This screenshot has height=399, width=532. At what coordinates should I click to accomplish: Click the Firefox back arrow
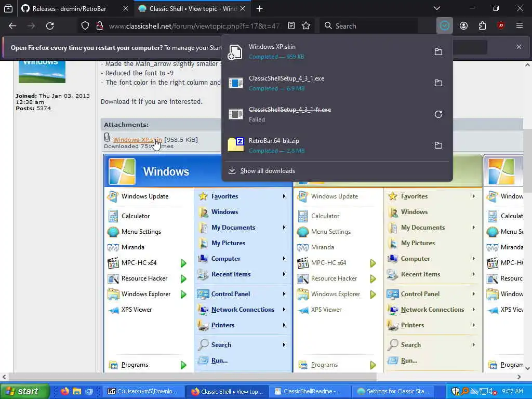click(12, 26)
